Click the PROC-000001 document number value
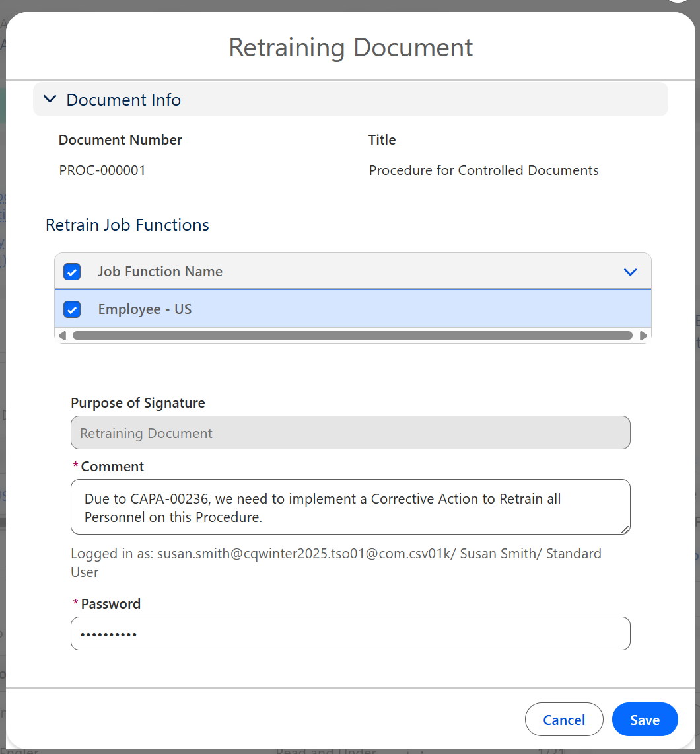Screen dimensions: 700x754 click(102, 170)
